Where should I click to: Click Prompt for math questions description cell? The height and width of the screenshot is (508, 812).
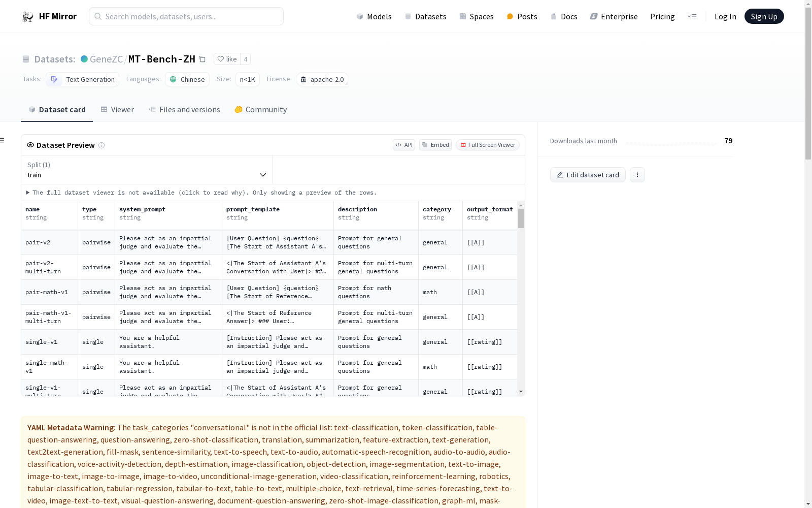(376, 292)
